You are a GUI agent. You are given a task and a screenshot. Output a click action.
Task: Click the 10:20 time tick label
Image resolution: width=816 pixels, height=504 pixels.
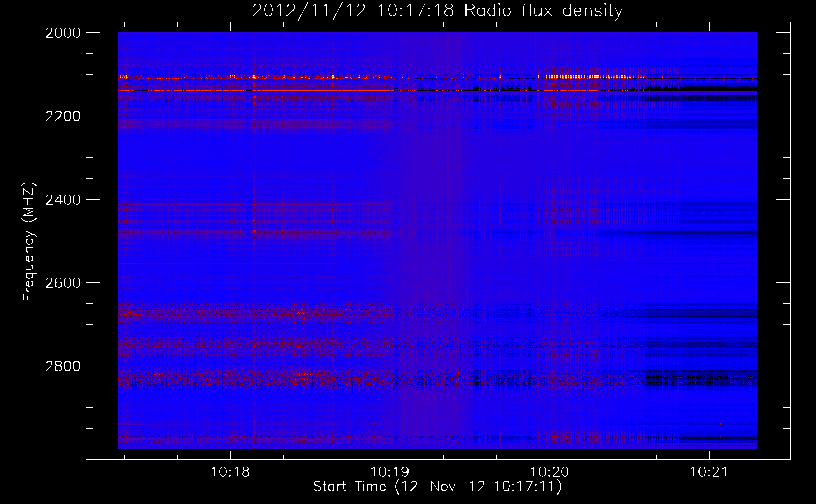550,472
